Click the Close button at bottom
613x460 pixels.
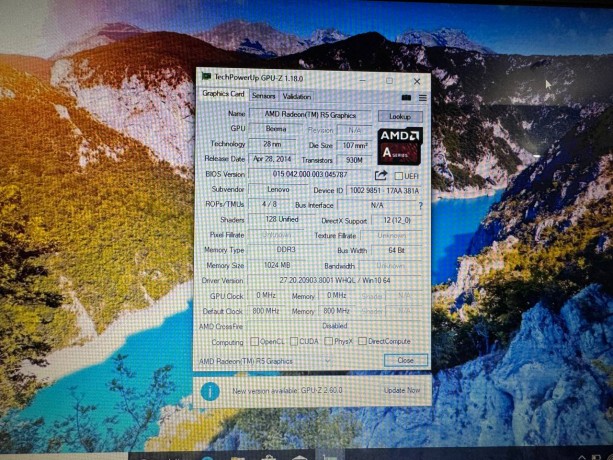(x=405, y=360)
